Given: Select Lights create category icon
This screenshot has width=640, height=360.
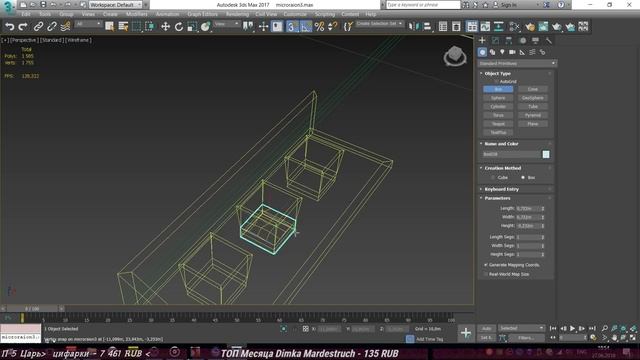Looking at the screenshot, I should pyautogui.click(x=502, y=52).
